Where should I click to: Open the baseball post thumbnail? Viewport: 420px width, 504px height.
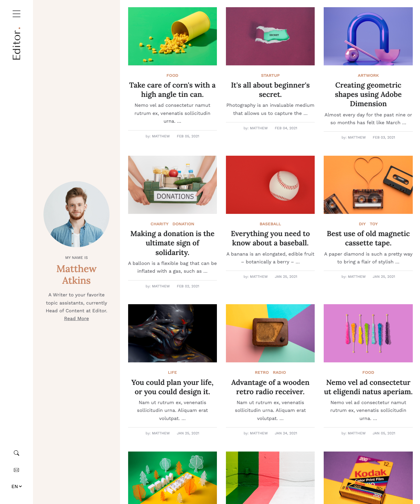(x=270, y=185)
